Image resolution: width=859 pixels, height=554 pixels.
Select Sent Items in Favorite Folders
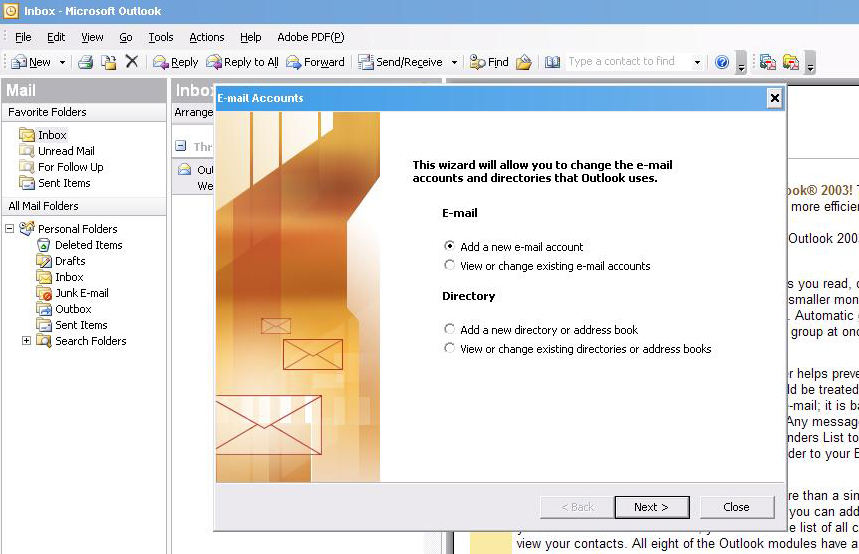[x=55, y=183]
